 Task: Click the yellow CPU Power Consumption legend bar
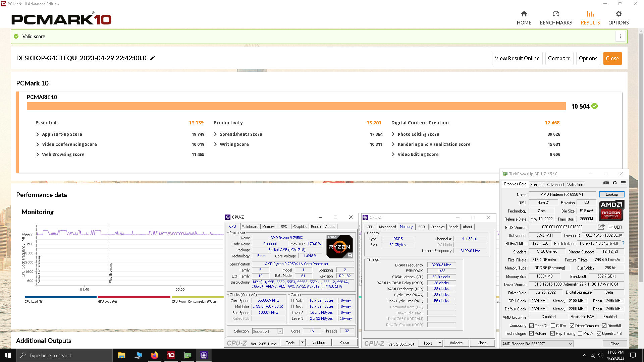tap(198, 297)
